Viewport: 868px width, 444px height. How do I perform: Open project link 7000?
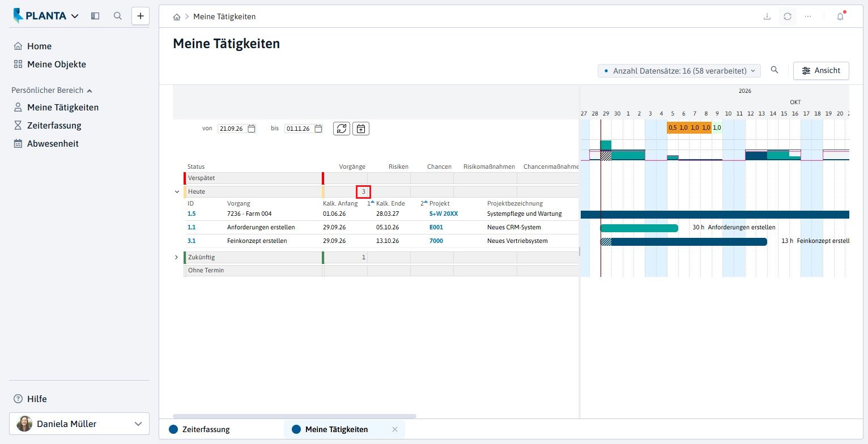coord(436,241)
